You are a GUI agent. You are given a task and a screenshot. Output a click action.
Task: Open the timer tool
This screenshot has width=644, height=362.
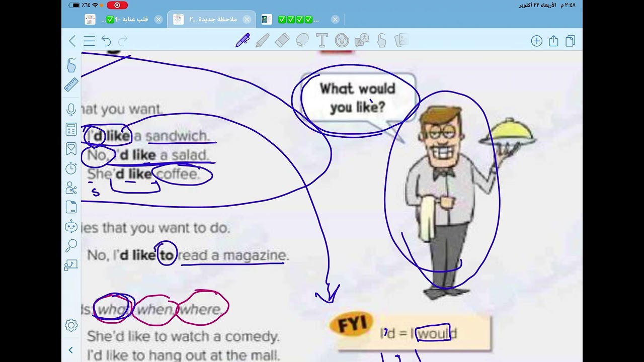click(x=71, y=168)
